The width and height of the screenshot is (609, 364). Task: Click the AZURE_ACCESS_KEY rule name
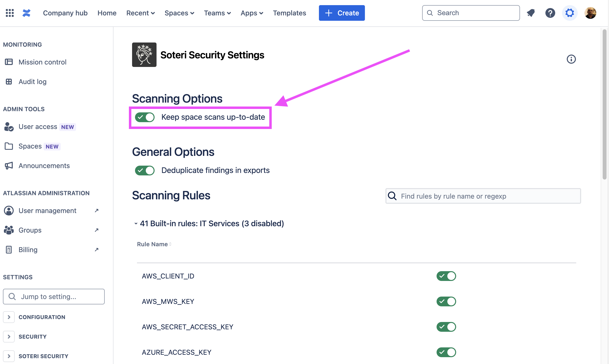click(177, 353)
